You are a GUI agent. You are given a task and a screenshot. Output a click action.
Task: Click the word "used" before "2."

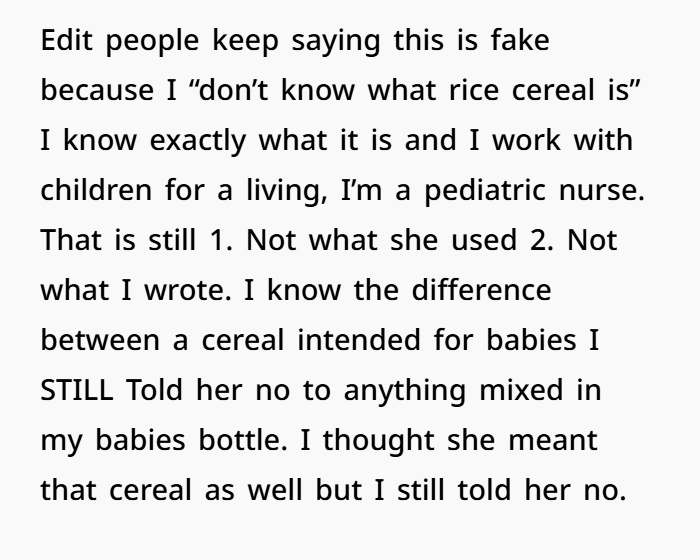(484, 240)
